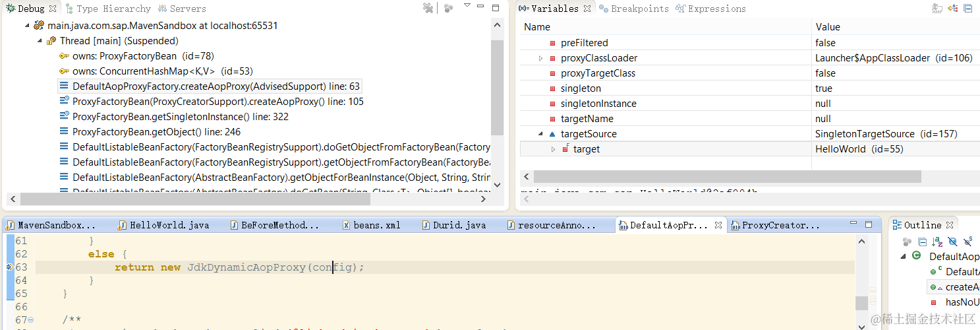Click the value SingletonTargetSource (id=157)

[x=886, y=134]
